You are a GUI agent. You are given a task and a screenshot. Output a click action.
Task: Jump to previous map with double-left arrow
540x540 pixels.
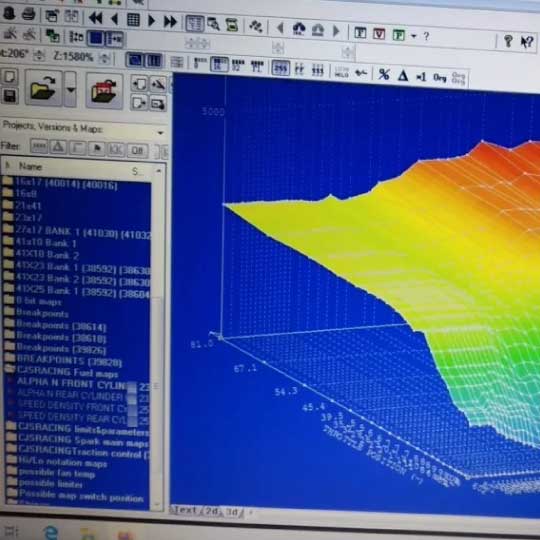click(95, 18)
